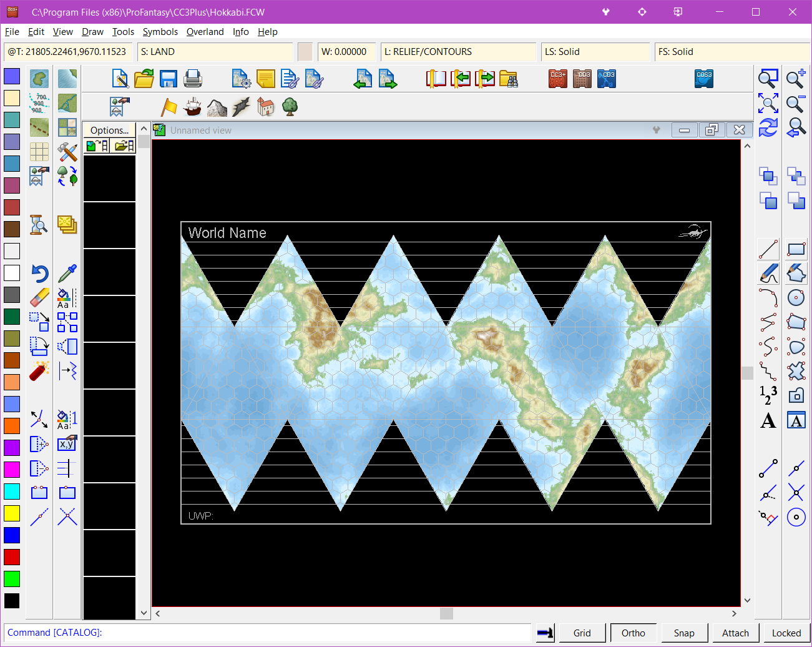
Task: Toggle the Grid button
Action: click(582, 633)
